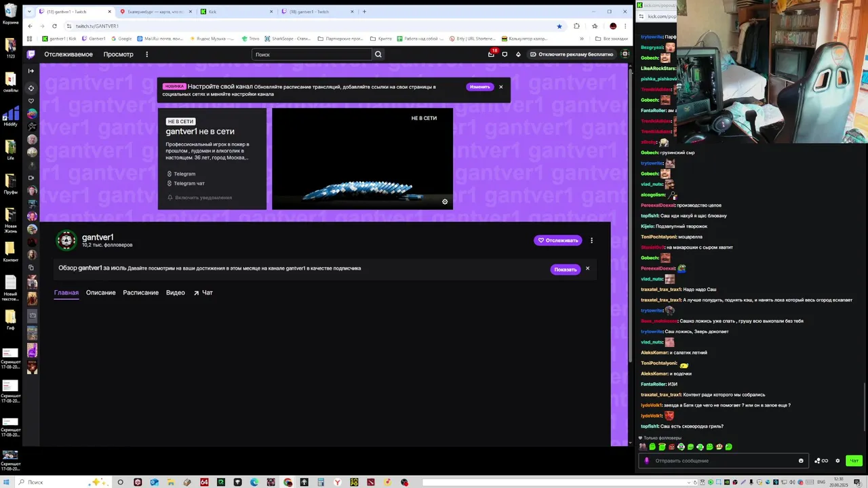This screenshot has width=868, height=488.
Task: Click the offline video player thumbnail
Action: 362,159
